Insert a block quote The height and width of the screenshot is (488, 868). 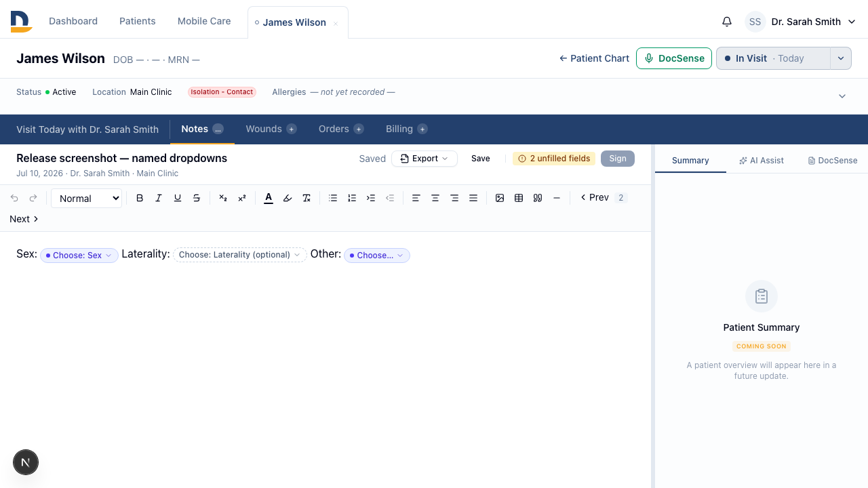[538, 198]
